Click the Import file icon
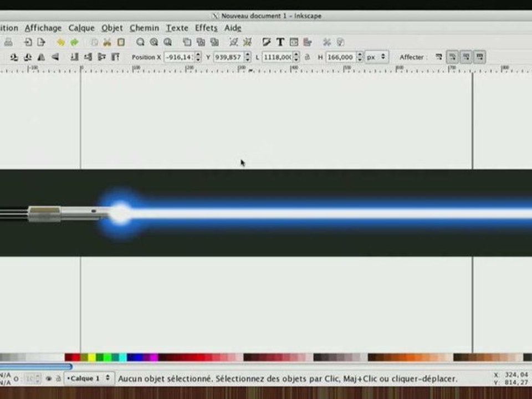Screen dimensions: 532x399 [28, 42]
